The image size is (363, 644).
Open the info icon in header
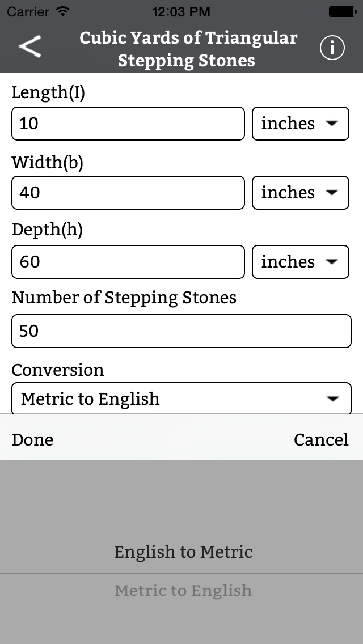[332, 48]
